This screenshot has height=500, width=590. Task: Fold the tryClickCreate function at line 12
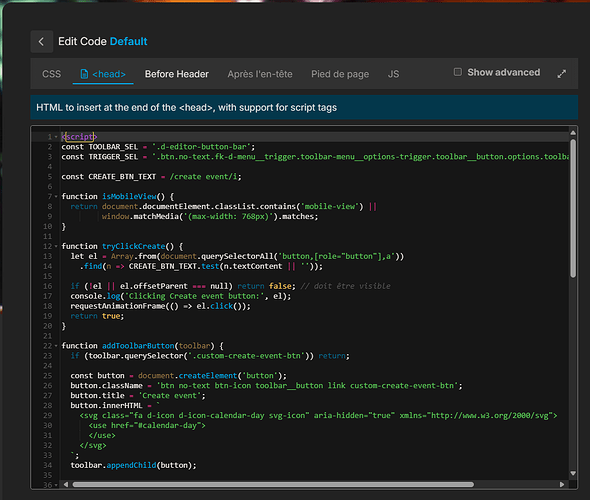pyautogui.click(x=56, y=246)
